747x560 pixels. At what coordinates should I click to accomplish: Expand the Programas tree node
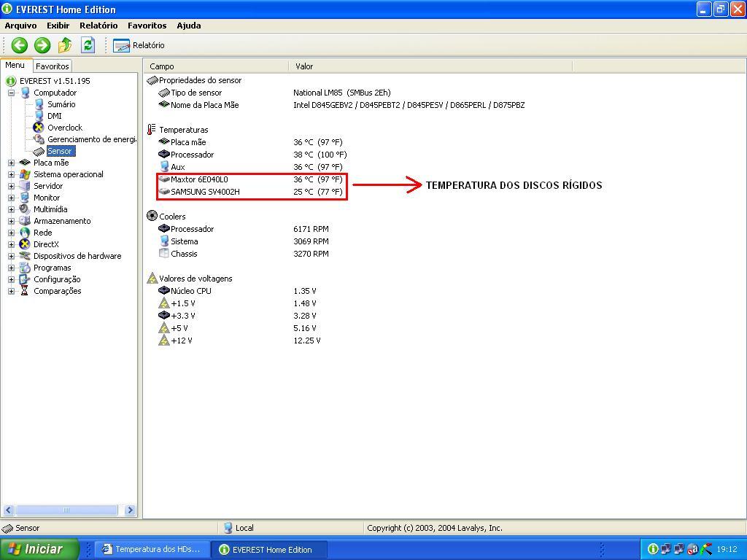(x=12, y=268)
